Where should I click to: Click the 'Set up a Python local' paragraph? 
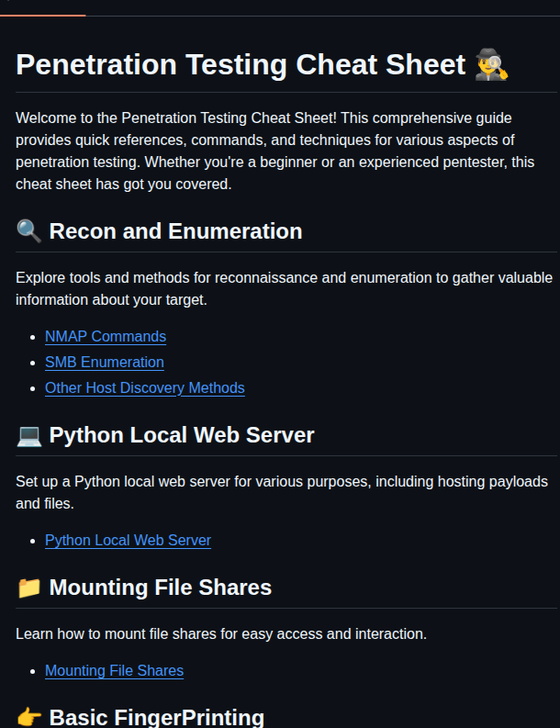282,493
